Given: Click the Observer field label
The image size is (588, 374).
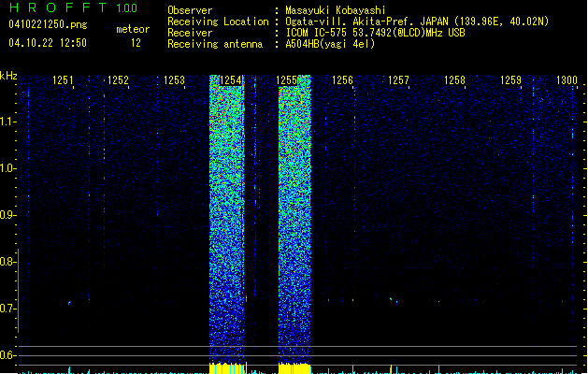Looking at the screenshot, I should [x=190, y=10].
